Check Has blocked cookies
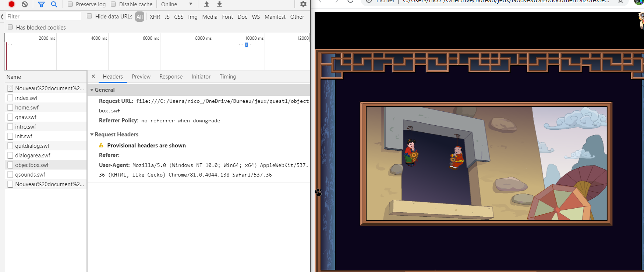Screen dimensions: 644x272 [10, 27]
